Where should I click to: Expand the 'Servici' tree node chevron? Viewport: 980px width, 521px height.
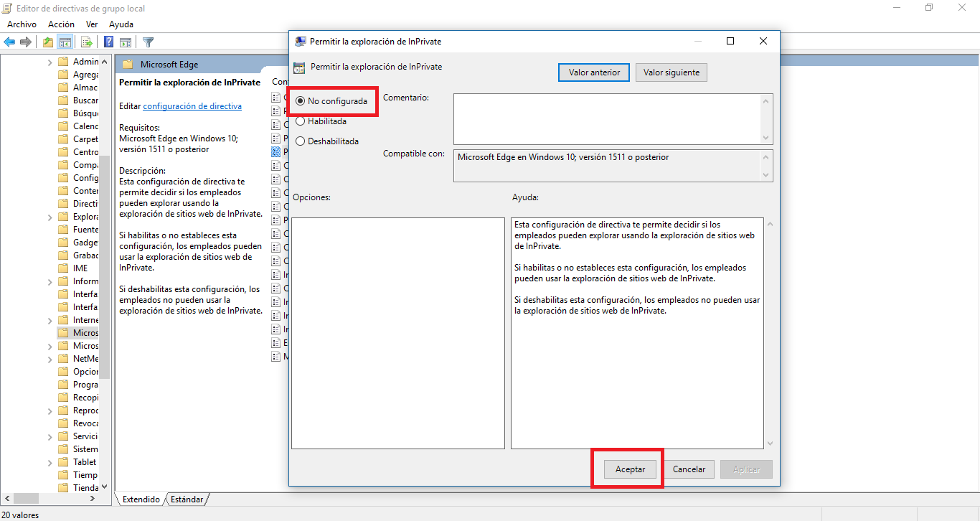(x=50, y=437)
